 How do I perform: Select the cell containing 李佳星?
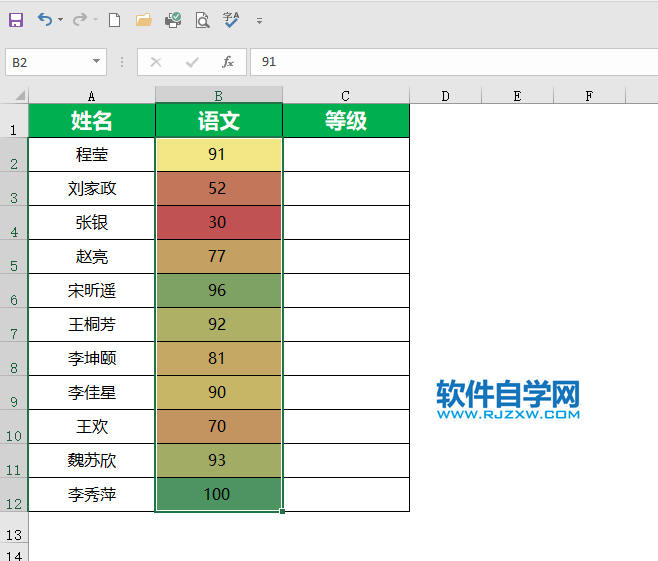tap(91, 392)
